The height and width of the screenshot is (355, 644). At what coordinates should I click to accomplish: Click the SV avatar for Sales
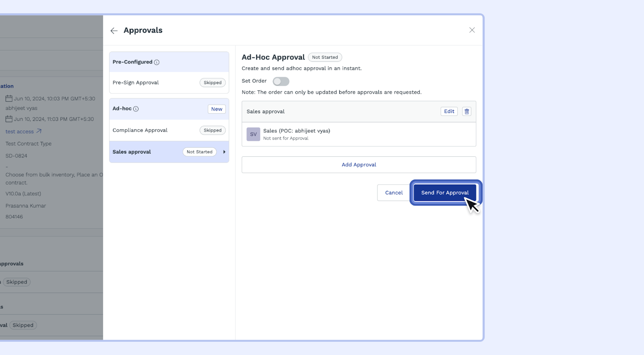[x=253, y=134]
